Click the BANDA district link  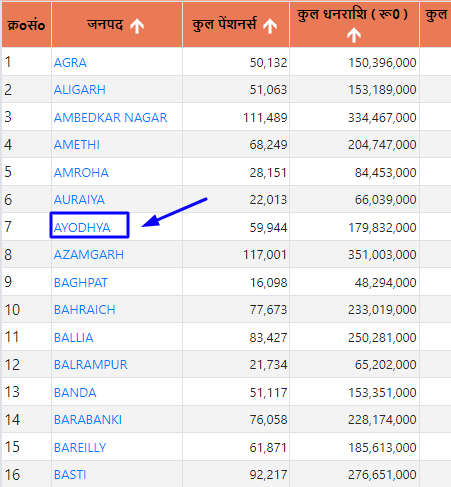(75, 393)
